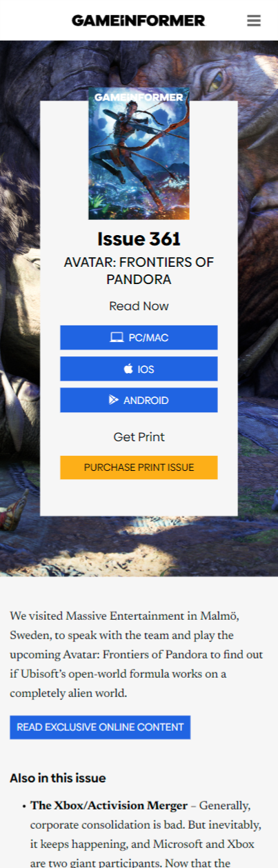Click the Also in this issue heading
The image size is (278, 868).
(x=58, y=778)
